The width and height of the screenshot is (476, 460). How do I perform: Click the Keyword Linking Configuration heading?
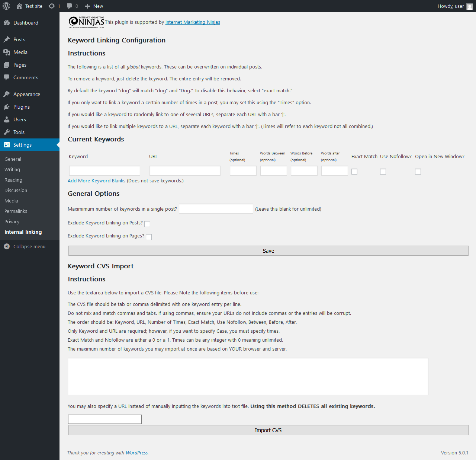(117, 40)
